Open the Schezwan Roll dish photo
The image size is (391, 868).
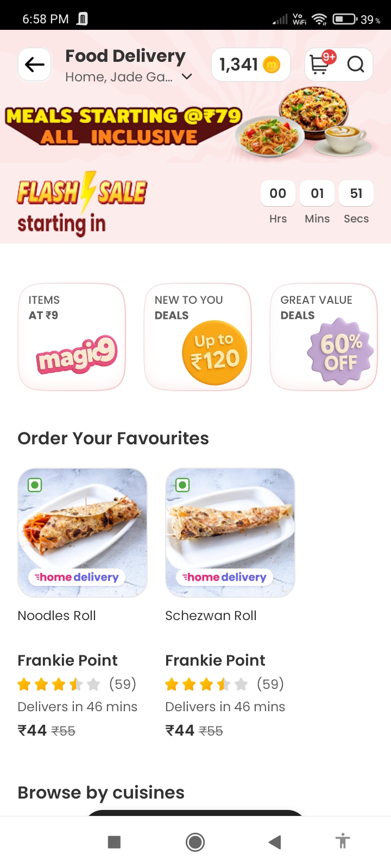coord(230,533)
